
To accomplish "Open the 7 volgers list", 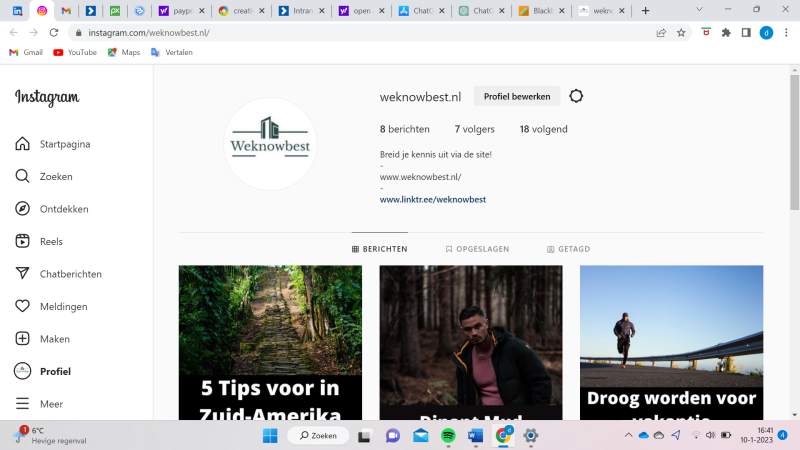I will tap(474, 129).
